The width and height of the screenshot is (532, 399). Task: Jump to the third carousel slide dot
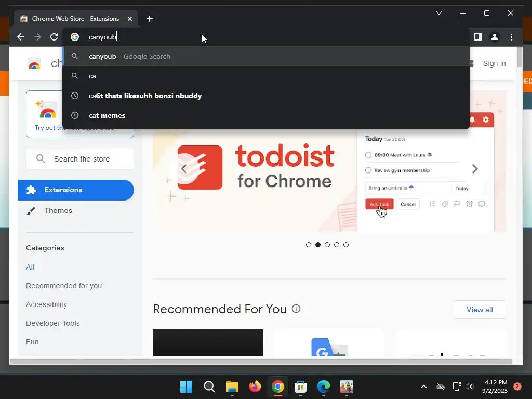327,245
